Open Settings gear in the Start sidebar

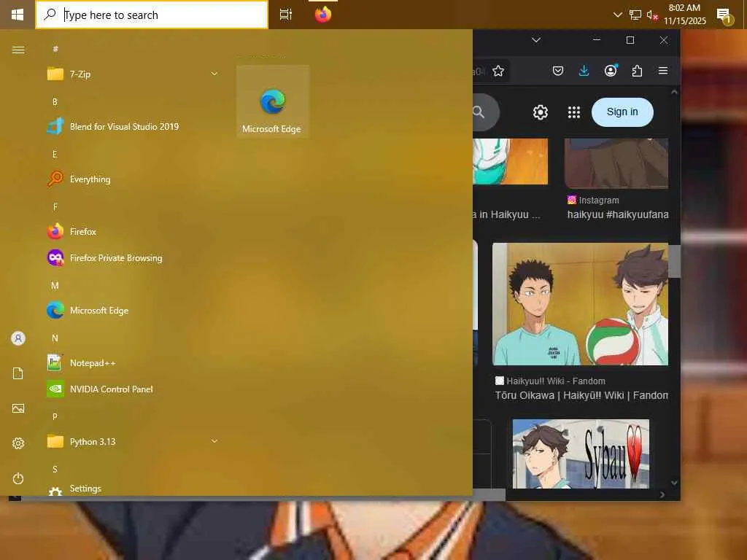pyautogui.click(x=18, y=443)
